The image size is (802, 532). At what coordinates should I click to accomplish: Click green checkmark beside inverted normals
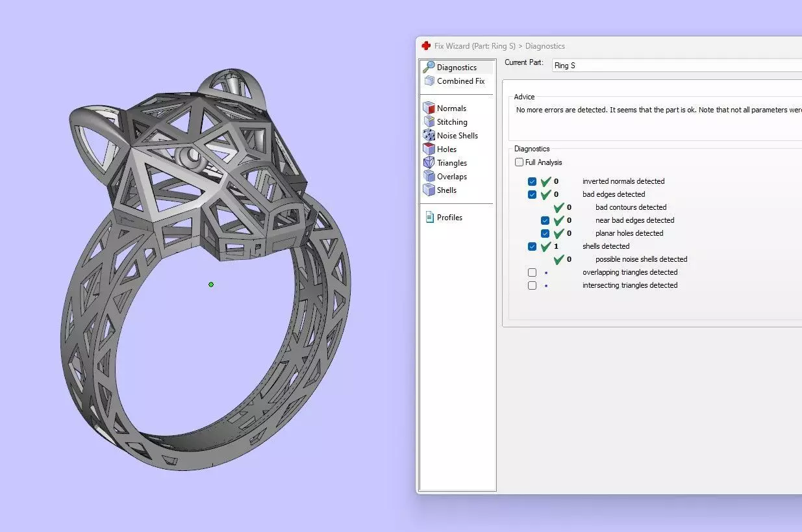click(x=545, y=181)
